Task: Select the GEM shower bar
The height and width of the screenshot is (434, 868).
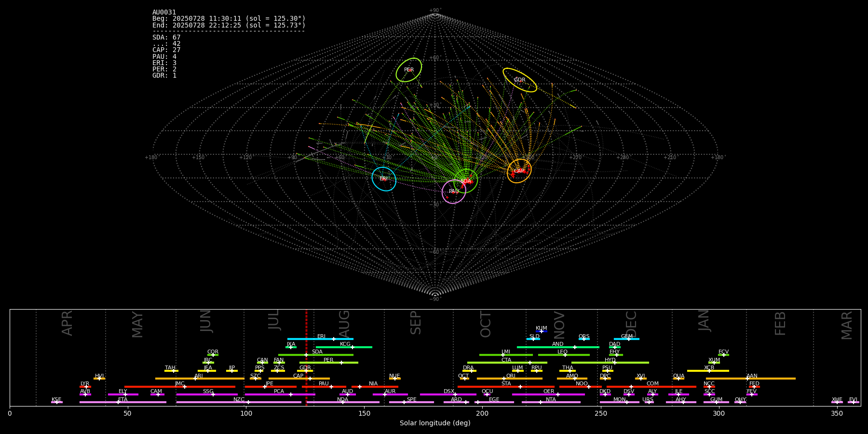Action: coord(626,339)
